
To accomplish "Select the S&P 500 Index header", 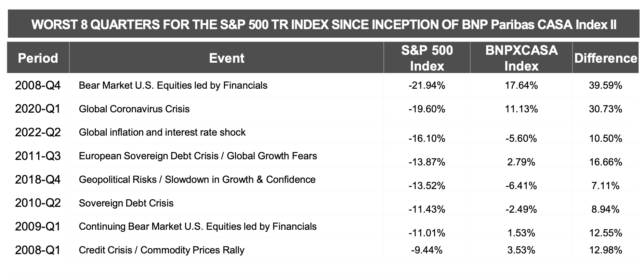I will pos(427,58).
